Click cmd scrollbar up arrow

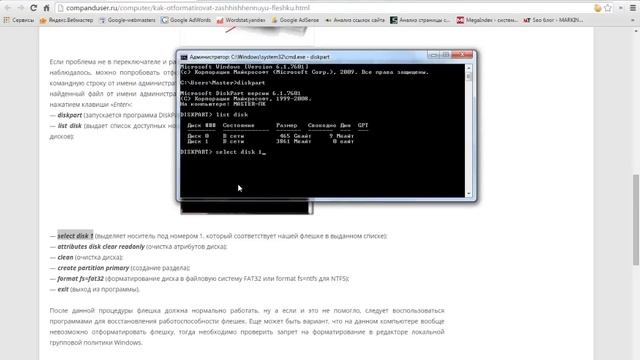[x=469, y=68]
